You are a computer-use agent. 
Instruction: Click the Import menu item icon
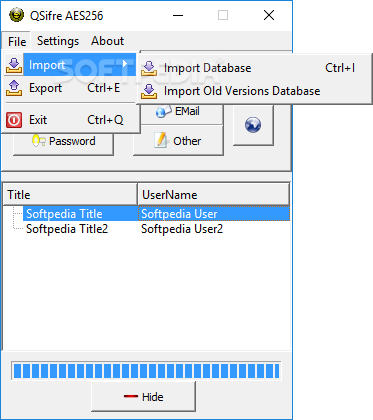(x=14, y=65)
